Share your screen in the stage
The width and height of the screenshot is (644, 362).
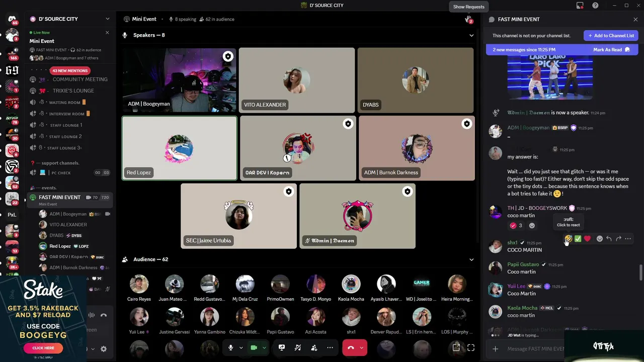coord(282,347)
